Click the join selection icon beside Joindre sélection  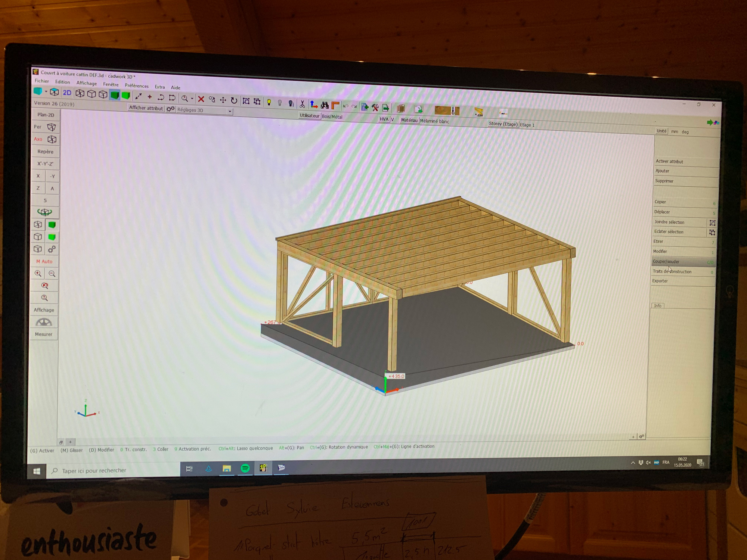[712, 223]
